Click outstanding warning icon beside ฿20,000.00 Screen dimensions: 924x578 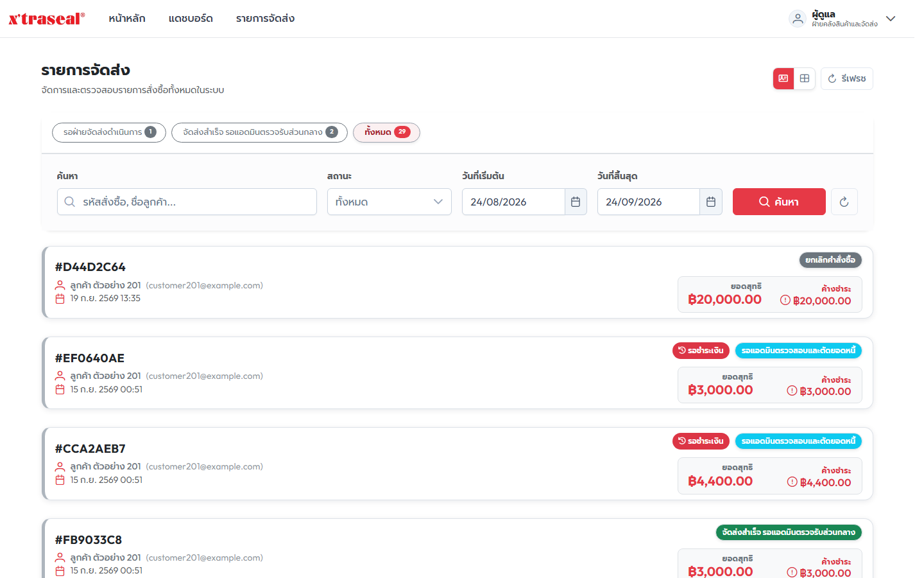[x=785, y=300]
